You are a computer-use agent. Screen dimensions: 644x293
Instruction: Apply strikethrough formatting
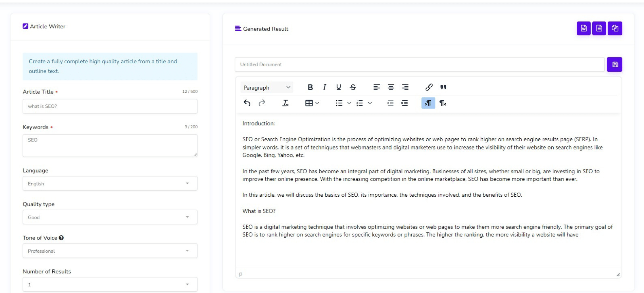click(x=353, y=87)
